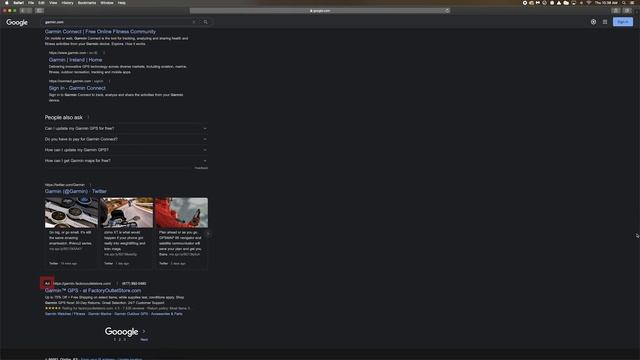Open Garmin GPS at FactoryOutletStore.com ad

(93, 291)
